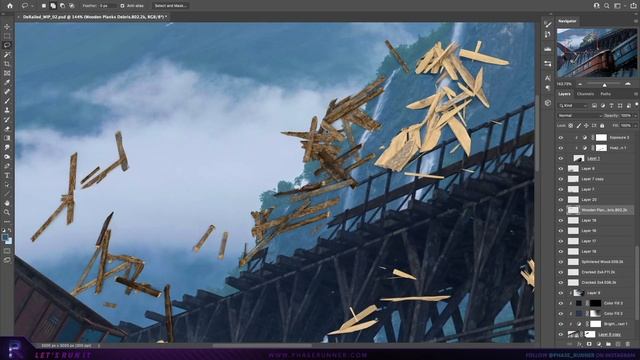640x360 pixels.
Task: Select the Zoom tool
Action: pos(7,212)
